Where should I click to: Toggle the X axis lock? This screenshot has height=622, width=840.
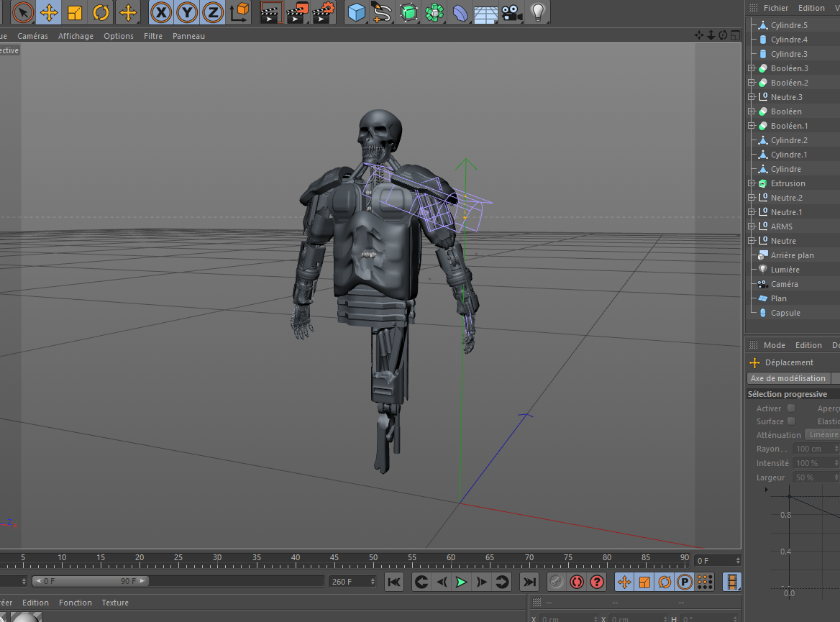click(160, 12)
